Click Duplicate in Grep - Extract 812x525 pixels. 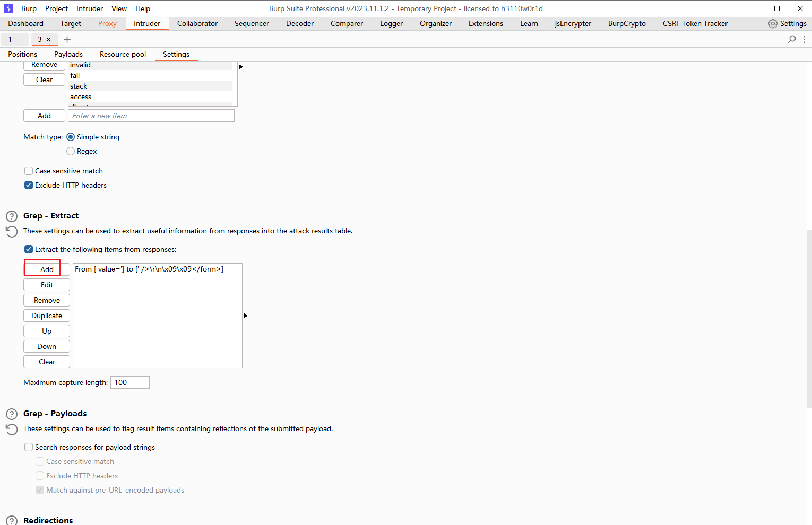pyautogui.click(x=47, y=316)
